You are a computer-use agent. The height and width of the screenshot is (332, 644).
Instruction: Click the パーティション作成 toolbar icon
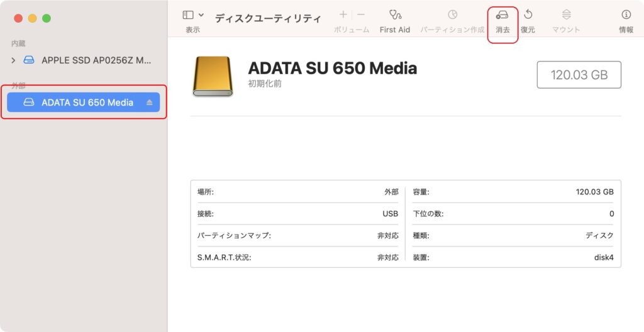point(452,15)
